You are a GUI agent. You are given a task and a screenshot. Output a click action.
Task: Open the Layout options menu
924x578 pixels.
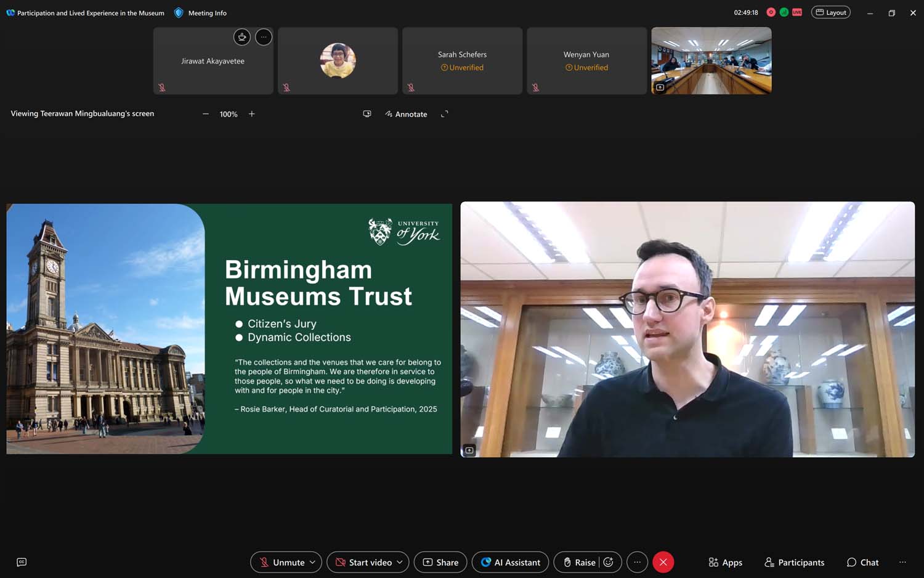point(830,12)
